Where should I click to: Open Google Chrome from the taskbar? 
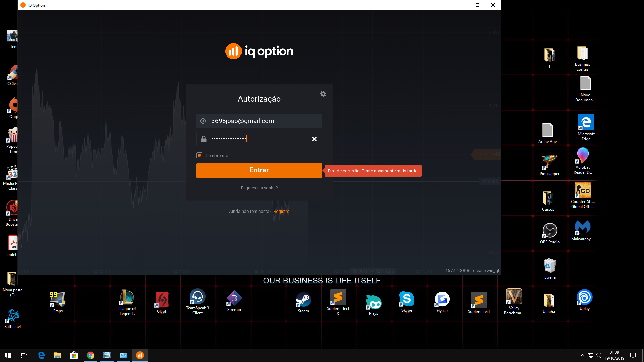tap(91, 355)
